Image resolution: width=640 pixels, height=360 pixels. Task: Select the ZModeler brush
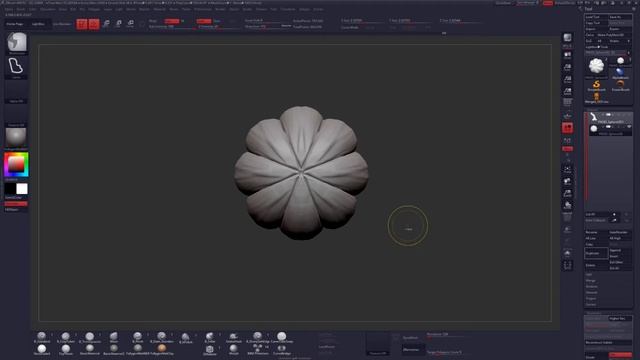pyautogui.click(x=209, y=350)
